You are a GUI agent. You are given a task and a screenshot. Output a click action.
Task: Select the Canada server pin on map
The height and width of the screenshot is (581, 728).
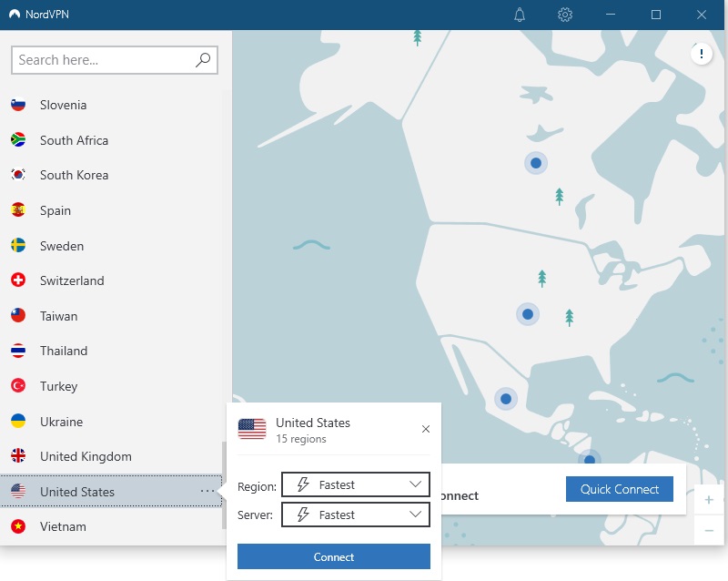(x=536, y=163)
